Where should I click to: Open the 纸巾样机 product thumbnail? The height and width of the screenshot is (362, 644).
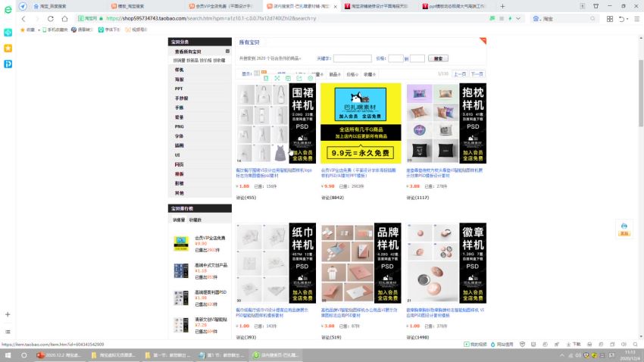(276, 263)
